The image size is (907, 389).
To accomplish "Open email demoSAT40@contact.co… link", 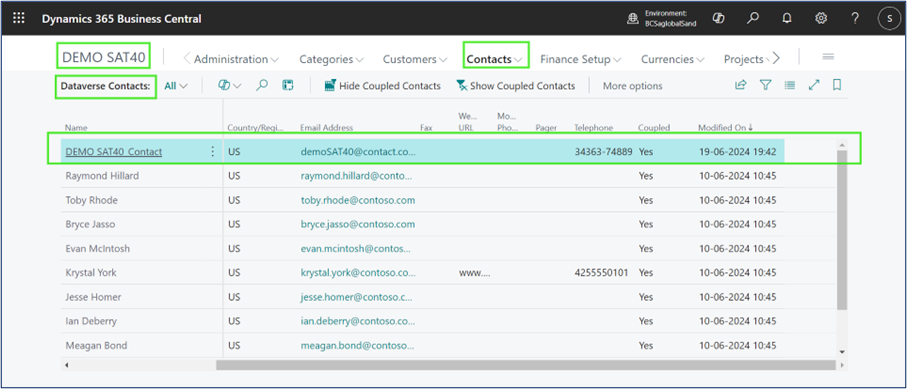I will click(358, 152).
